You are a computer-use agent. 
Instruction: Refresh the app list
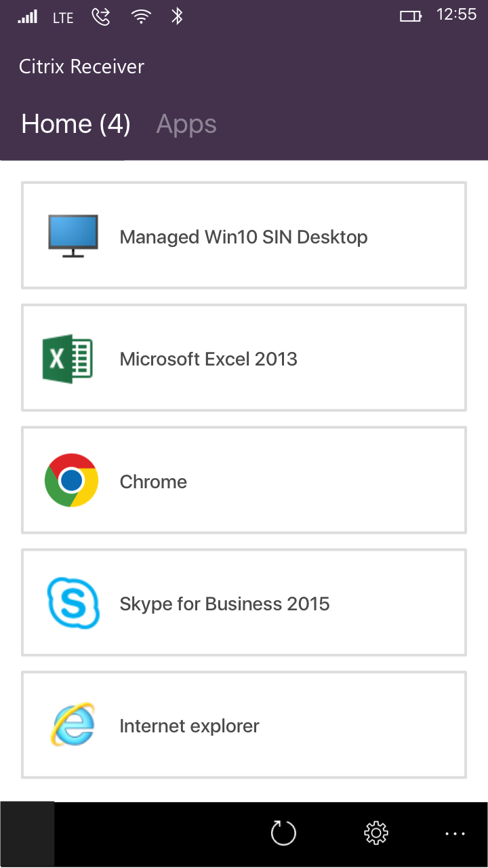tap(283, 833)
